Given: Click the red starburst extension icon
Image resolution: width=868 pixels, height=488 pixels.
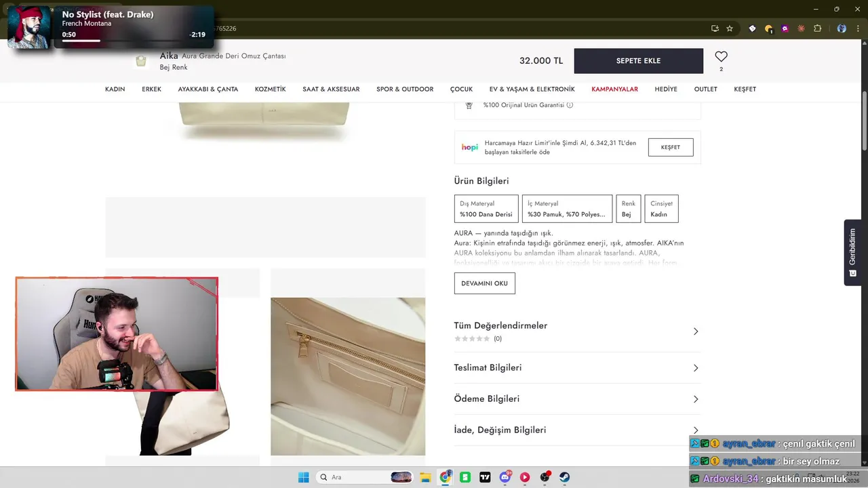Looking at the screenshot, I should click(801, 28).
